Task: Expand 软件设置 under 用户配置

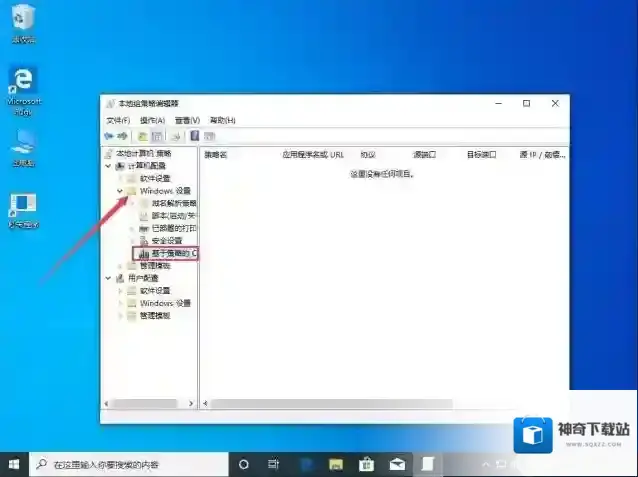Action: [120, 290]
